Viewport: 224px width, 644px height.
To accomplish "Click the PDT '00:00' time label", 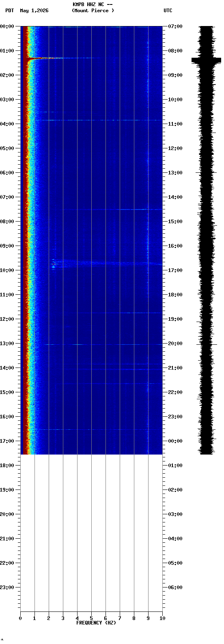I will pos(7,26).
